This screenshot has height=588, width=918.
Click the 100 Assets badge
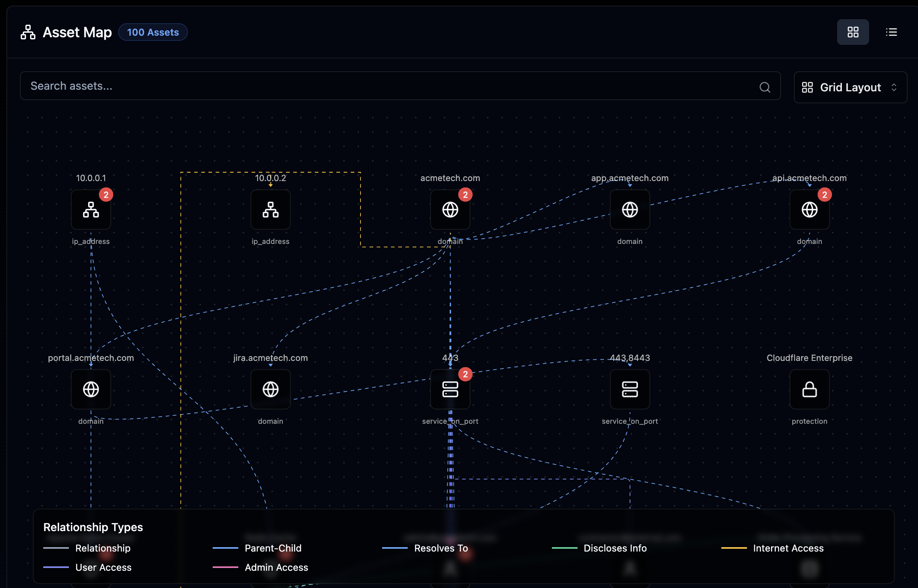coord(153,32)
